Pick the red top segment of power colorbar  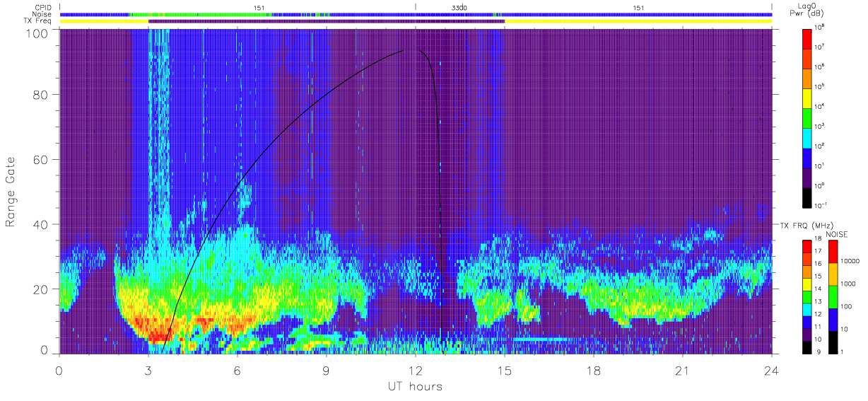click(807, 38)
